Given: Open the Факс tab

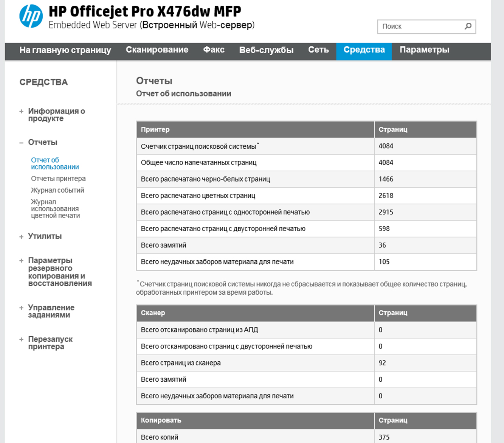Looking at the screenshot, I should [214, 50].
